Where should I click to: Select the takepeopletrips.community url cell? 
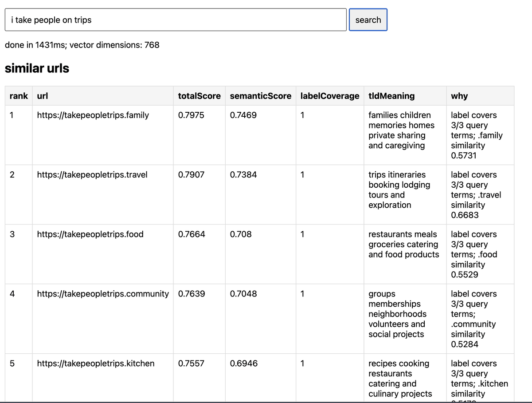click(103, 319)
